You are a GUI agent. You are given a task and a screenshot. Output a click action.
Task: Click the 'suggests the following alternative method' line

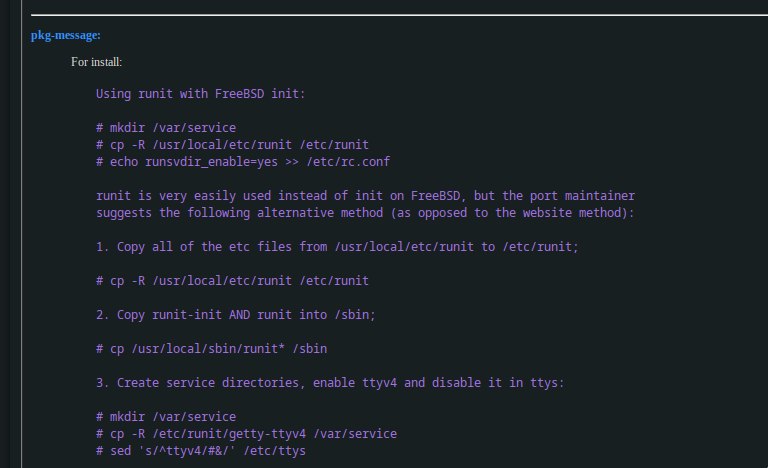point(365,213)
